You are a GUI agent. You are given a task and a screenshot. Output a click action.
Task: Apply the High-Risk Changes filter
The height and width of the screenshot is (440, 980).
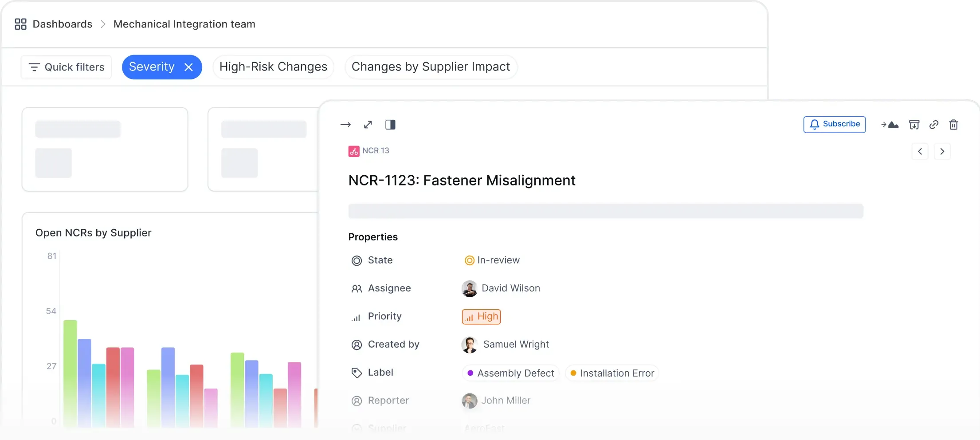(273, 67)
